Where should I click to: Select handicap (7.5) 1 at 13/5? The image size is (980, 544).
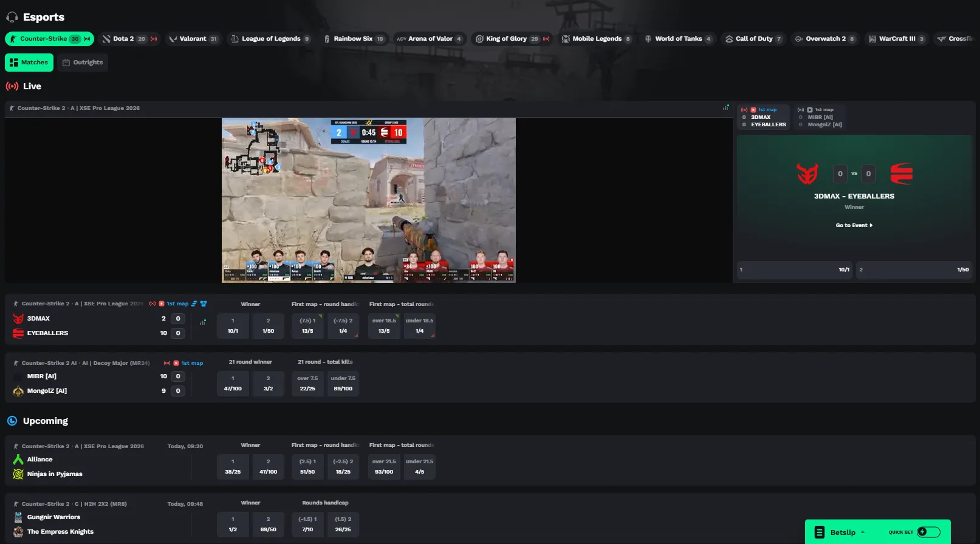pyautogui.click(x=307, y=326)
